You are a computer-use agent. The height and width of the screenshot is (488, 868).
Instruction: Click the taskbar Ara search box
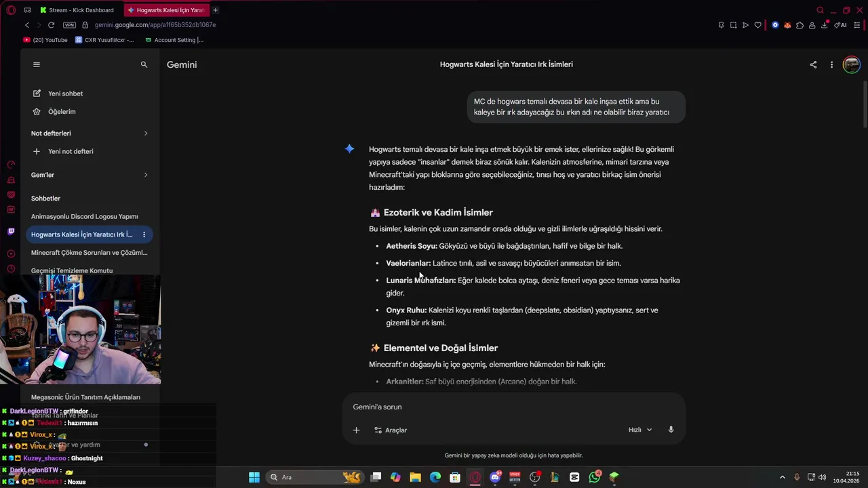pyautogui.click(x=315, y=477)
